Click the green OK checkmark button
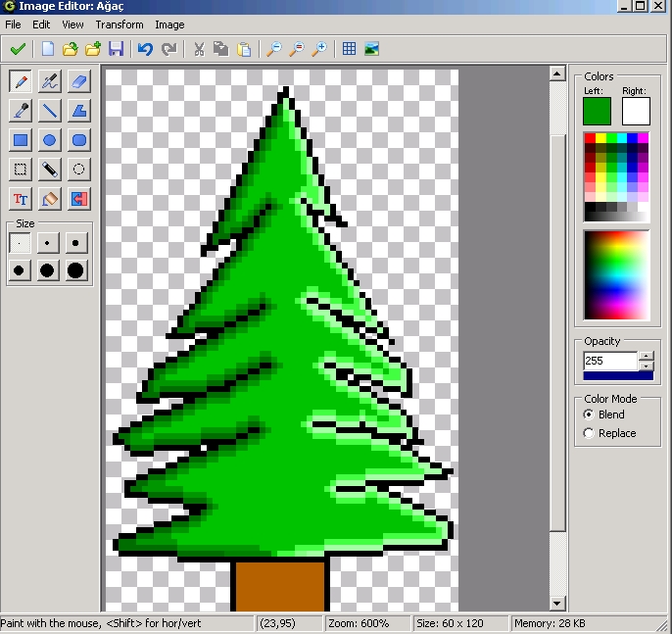 click(18, 49)
